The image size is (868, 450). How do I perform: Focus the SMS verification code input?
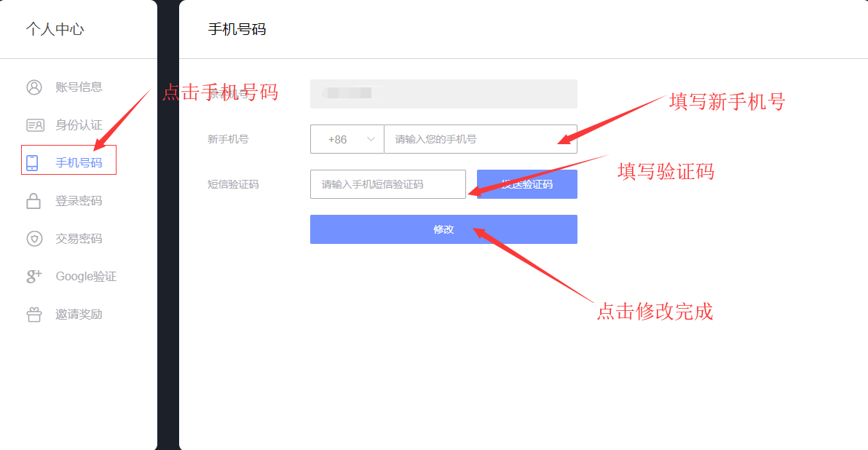tap(388, 183)
